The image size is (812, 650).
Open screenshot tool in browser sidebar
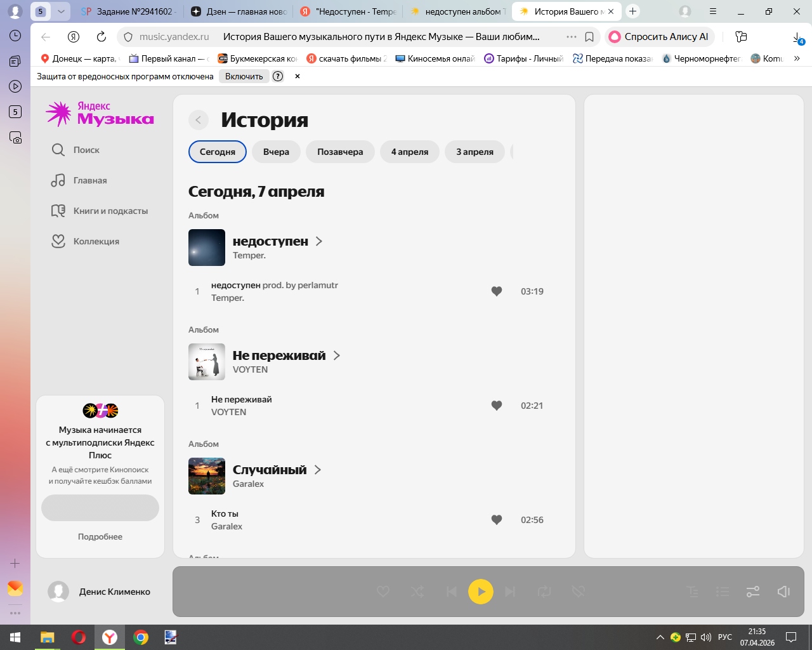15,137
